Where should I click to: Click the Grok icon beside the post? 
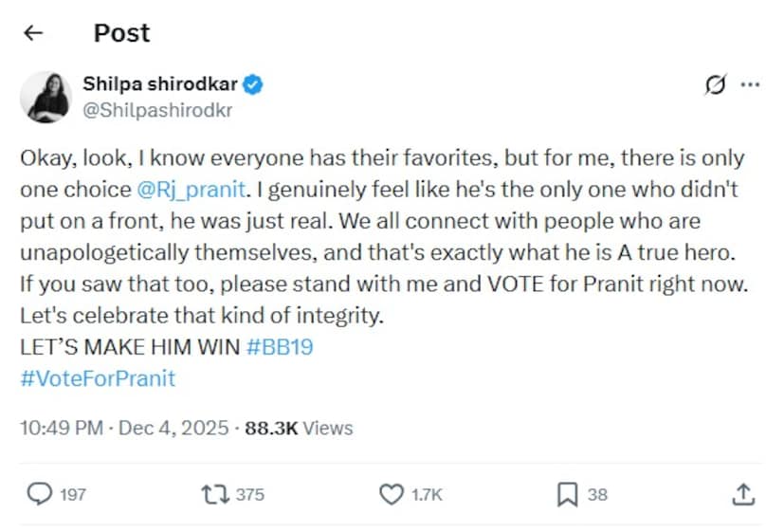coord(716,85)
